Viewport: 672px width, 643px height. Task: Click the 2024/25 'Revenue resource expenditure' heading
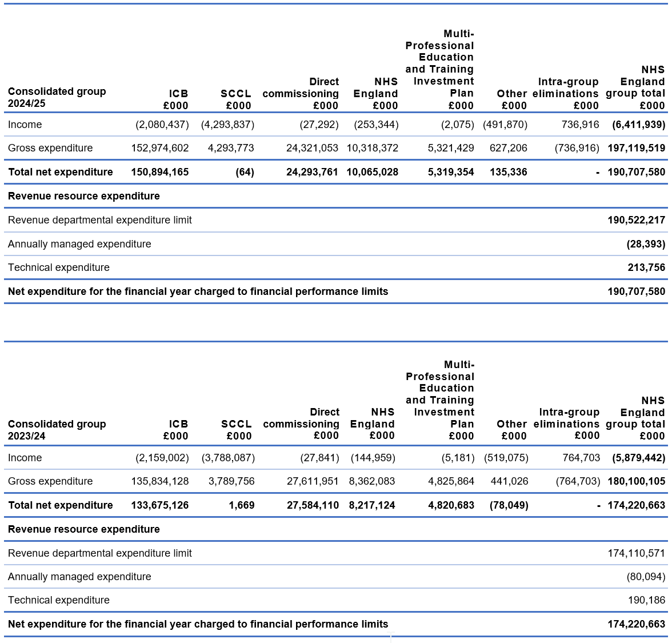(84, 196)
